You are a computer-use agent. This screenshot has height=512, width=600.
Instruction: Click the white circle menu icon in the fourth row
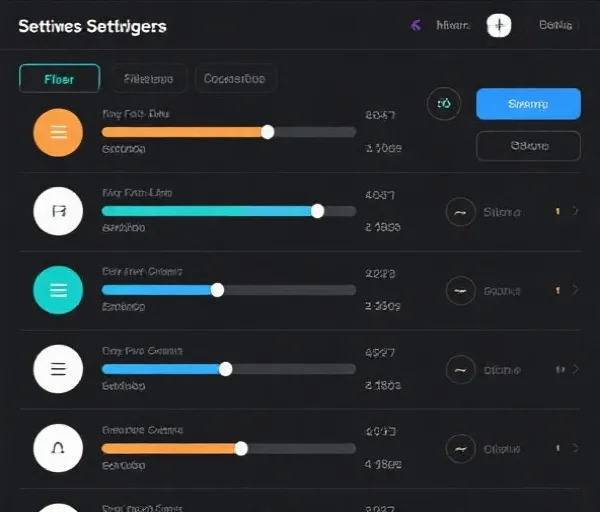click(x=57, y=369)
